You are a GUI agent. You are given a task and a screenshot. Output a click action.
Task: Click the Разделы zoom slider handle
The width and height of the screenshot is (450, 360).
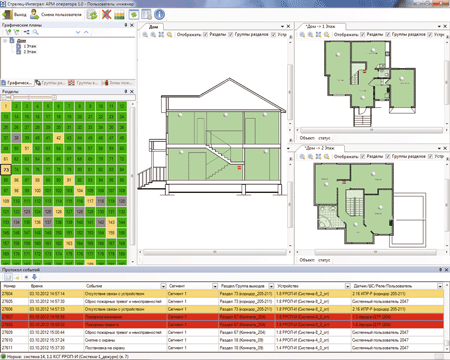coord(12,98)
